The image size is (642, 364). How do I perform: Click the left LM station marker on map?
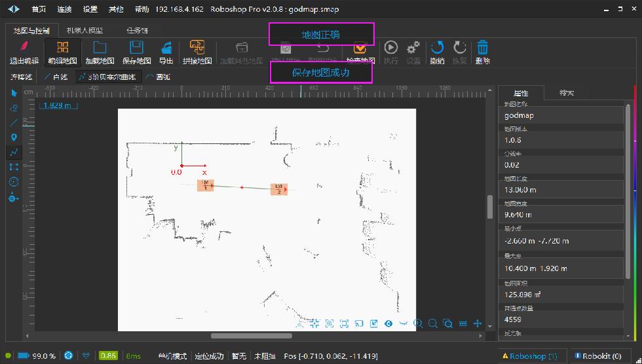tap(206, 185)
